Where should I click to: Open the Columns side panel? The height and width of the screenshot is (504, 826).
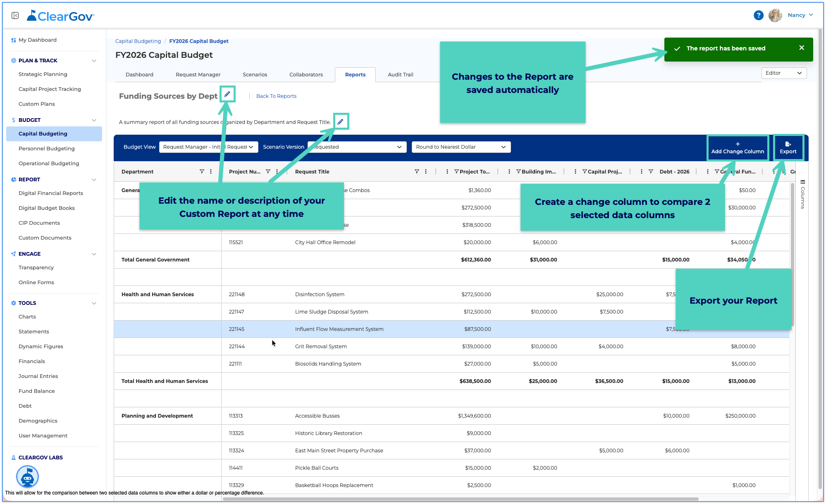click(x=802, y=195)
